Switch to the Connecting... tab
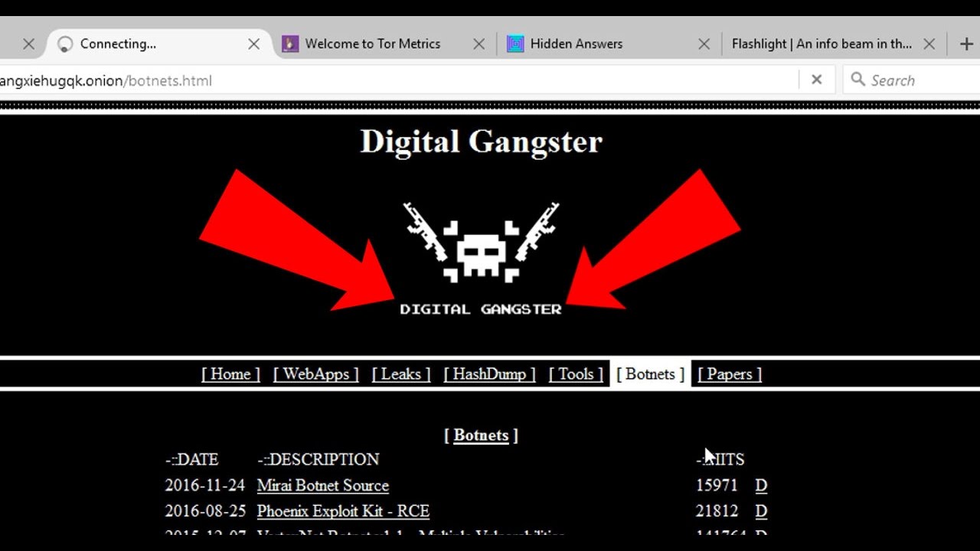Screen dimensions: 980x551 pyautogui.click(x=159, y=44)
